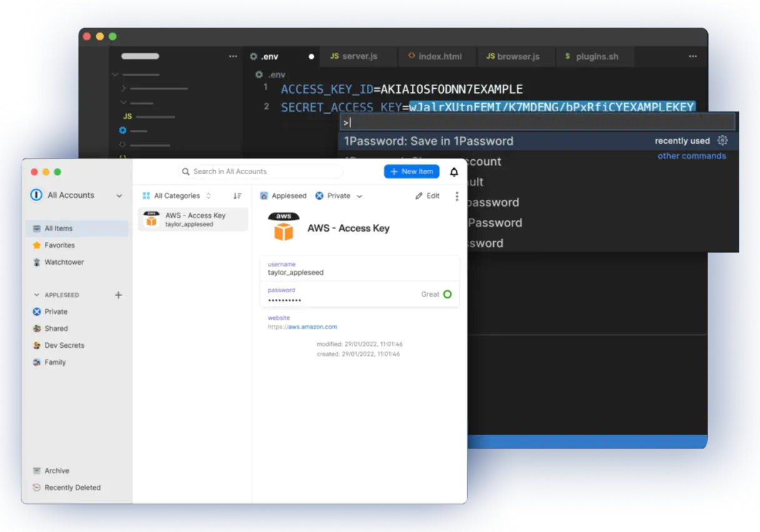Collapse the top folder in editor explorer
This screenshot has height=532, width=760.
115,74
